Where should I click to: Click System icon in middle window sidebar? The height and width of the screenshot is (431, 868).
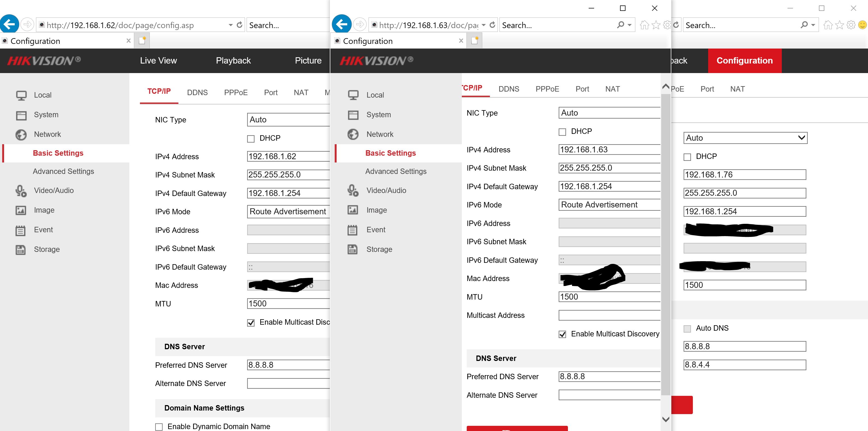353,115
